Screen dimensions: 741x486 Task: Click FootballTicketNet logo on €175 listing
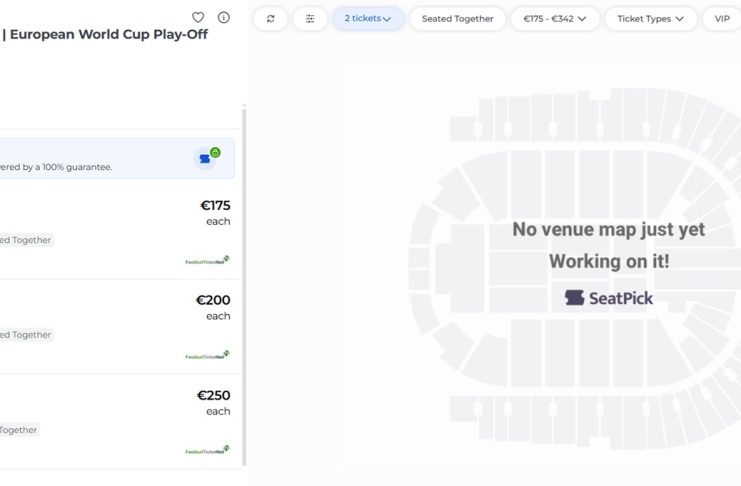pos(207,261)
